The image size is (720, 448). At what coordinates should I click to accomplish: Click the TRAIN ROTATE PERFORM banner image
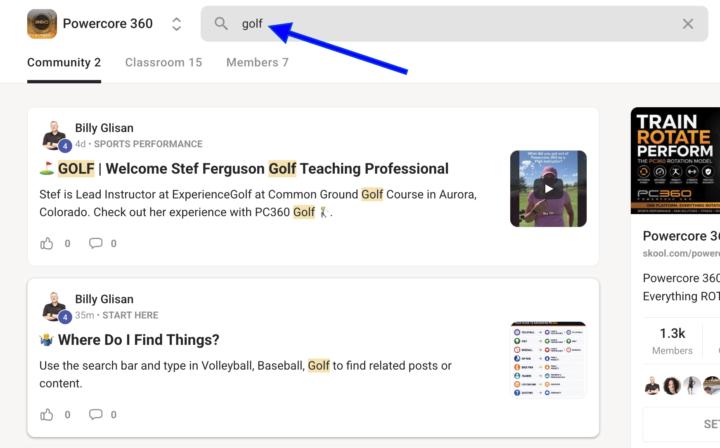coord(675,161)
